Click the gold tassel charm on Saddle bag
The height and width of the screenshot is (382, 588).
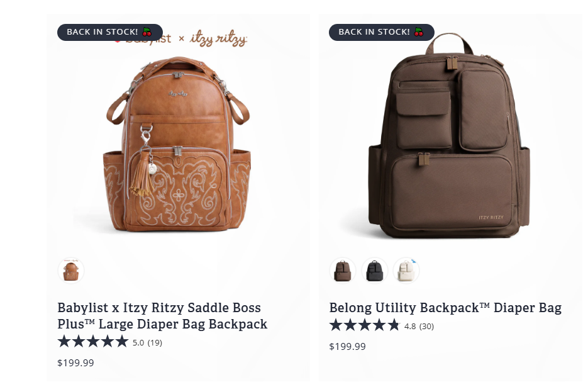click(142, 176)
